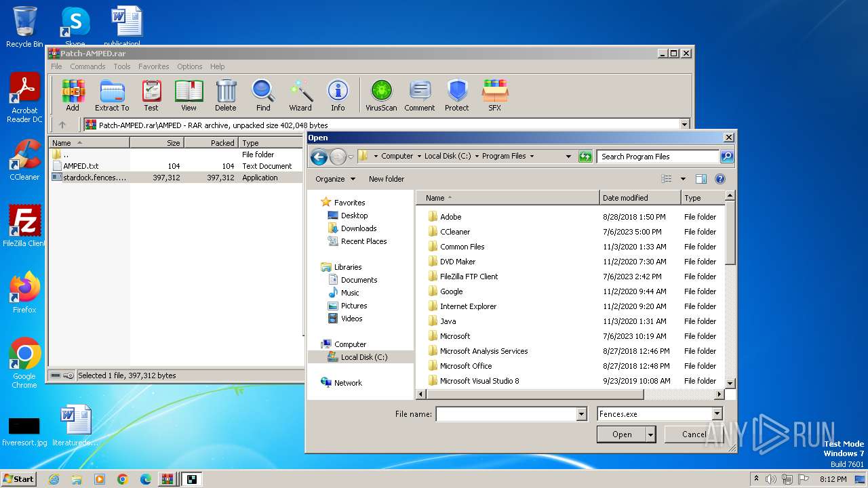Click the Info icon in WinRAR toolbar
Screen dimensions: 868x488
point(338,95)
